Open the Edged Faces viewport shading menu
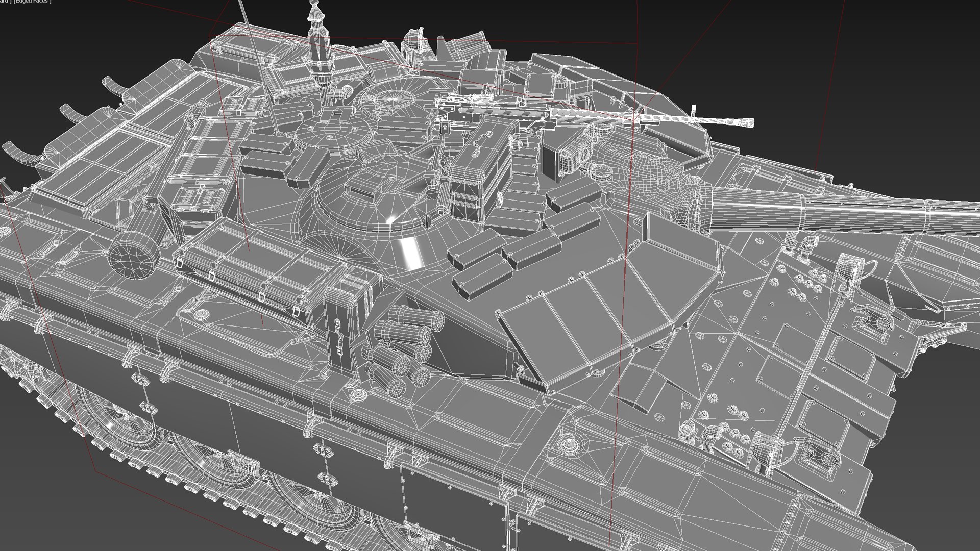This screenshot has width=980, height=551. coord(33,2)
